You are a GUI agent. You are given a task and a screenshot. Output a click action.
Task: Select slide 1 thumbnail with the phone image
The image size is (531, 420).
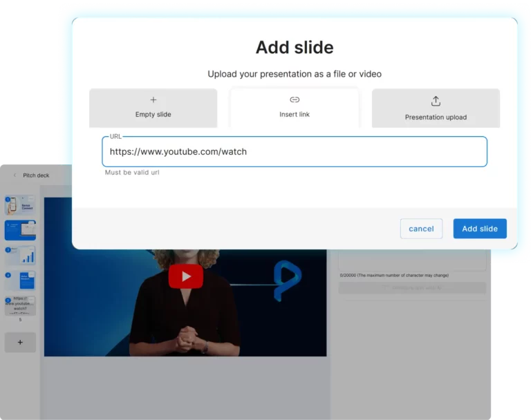click(x=20, y=205)
